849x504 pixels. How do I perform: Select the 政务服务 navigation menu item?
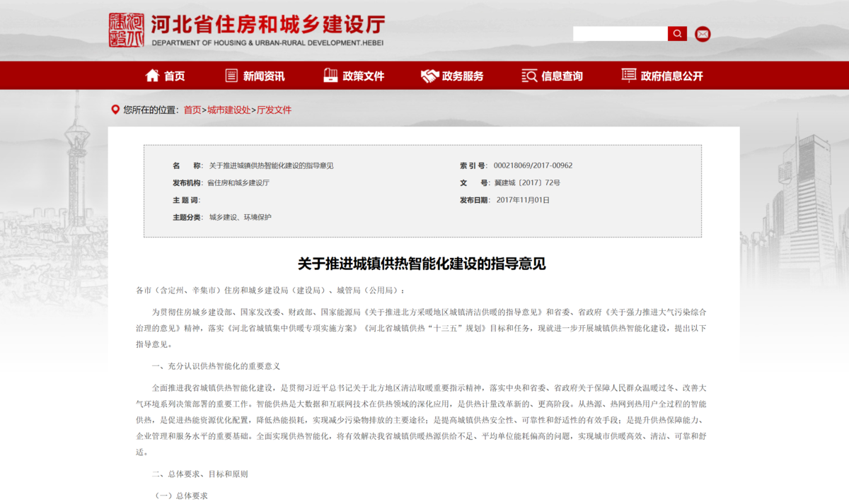coord(463,75)
